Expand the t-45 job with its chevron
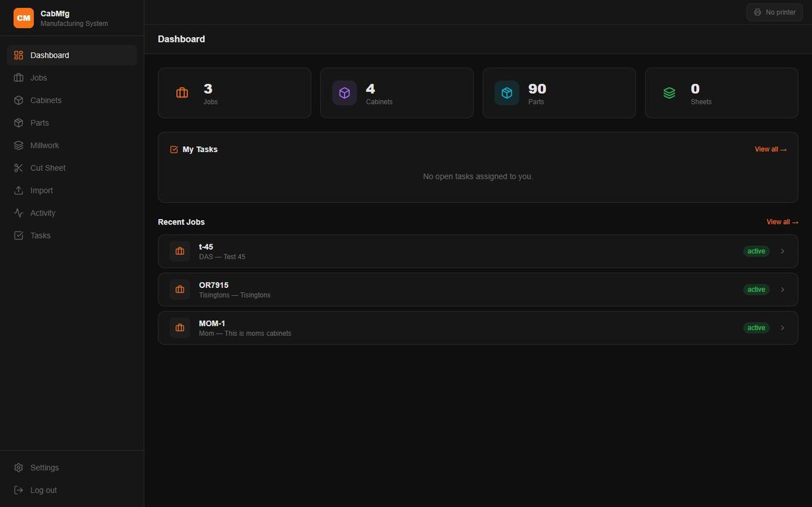Image resolution: width=812 pixels, height=507 pixels. (783, 251)
